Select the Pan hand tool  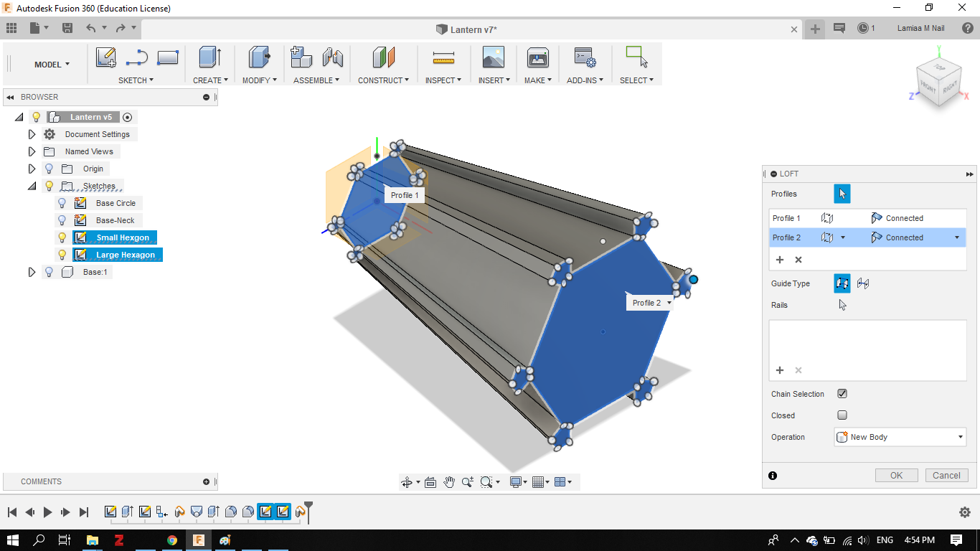[449, 482]
